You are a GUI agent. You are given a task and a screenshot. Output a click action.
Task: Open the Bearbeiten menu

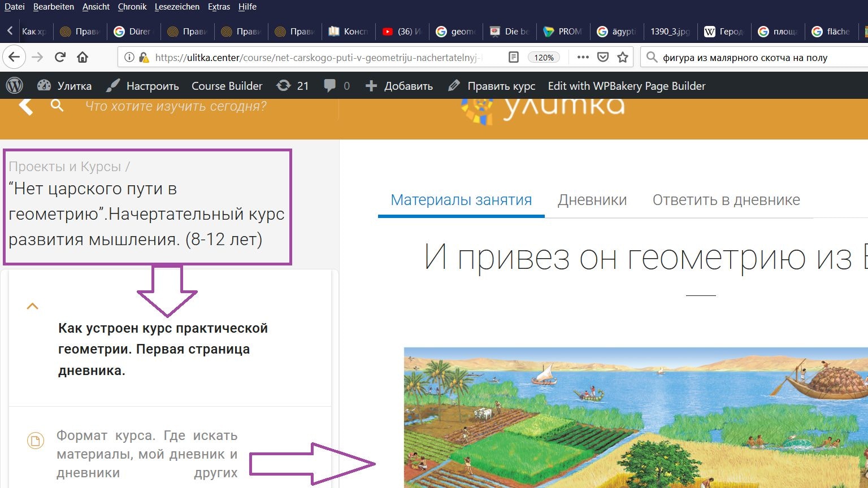tap(54, 7)
